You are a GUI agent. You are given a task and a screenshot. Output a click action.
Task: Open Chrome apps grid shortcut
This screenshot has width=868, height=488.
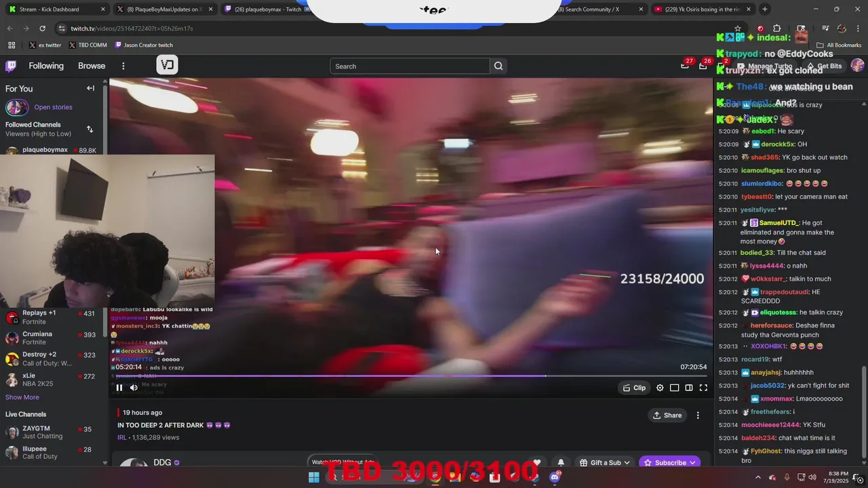point(12,45)
